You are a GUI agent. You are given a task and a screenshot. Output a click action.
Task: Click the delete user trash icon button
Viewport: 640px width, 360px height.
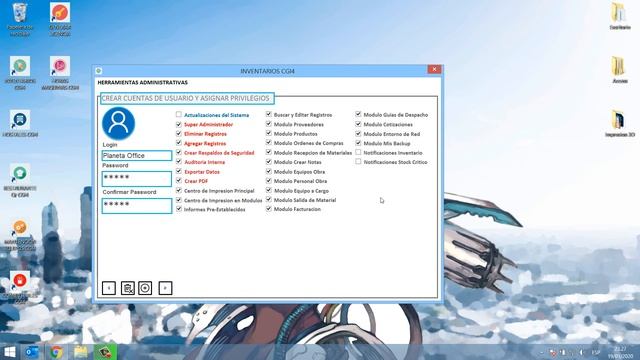pyautogui.click(x=128, y=288)
